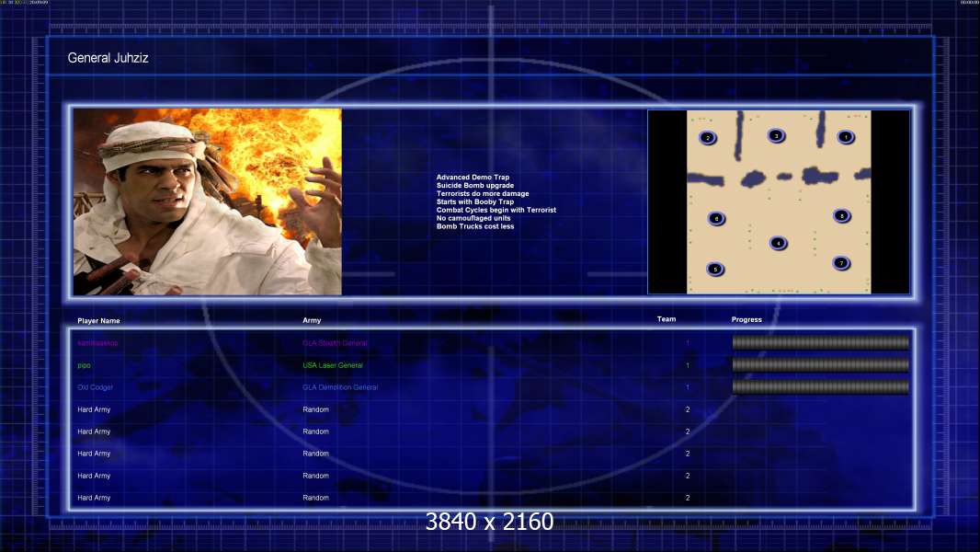Select player name 'Old Codger'
This screenshot has height=552, width=980.
coord(95,387)
